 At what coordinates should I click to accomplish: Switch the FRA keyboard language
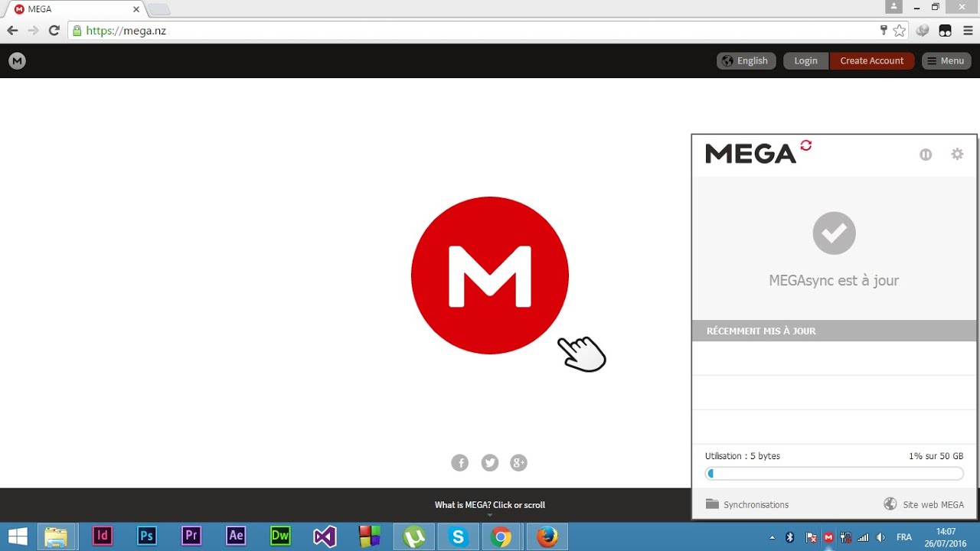tap(904, 537)
